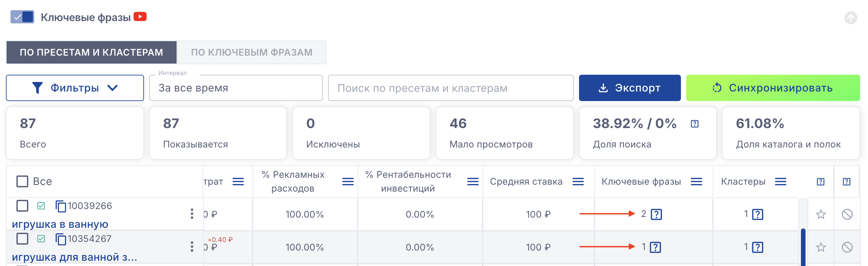
Task: Click help icon next to Кластеры value in first row
Action: [x=758, y=214]
